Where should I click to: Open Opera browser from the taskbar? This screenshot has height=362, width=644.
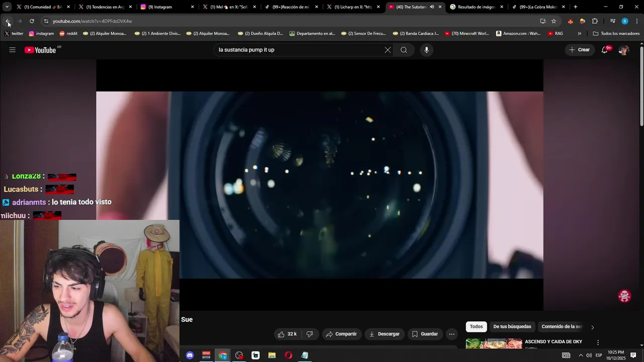click(288, 355)
